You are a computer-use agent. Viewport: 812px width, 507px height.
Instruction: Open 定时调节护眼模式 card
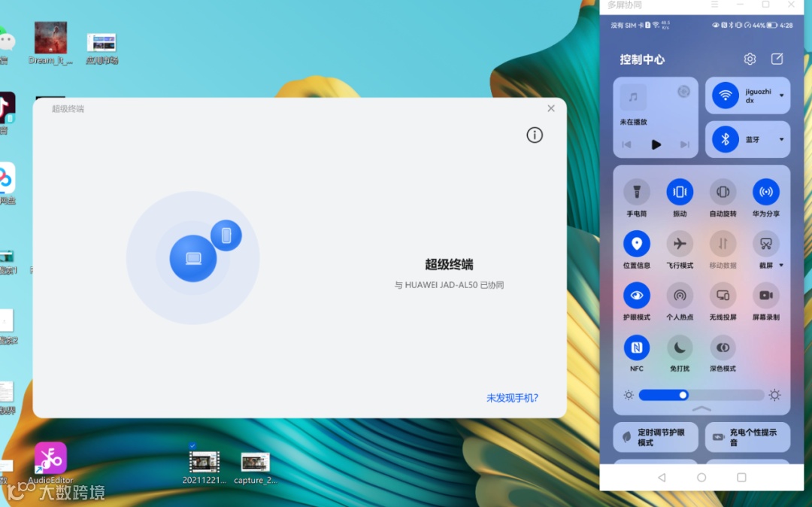(656, 437)
